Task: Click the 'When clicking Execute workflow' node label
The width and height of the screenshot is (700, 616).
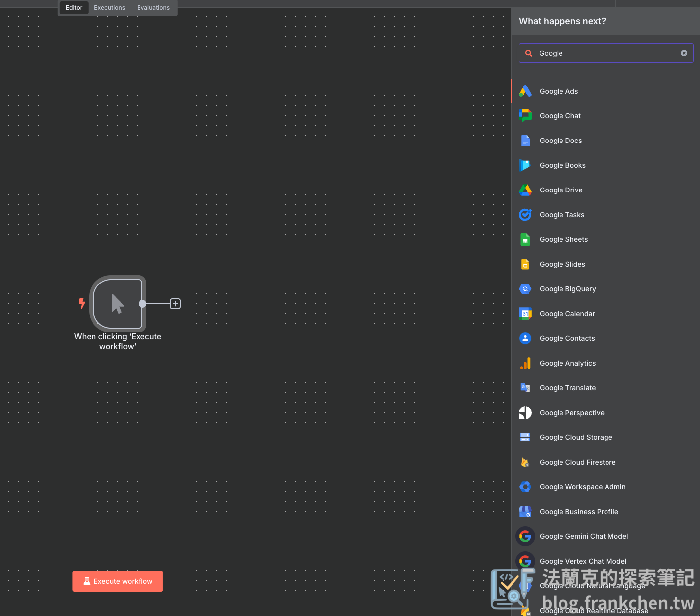Action: pos(118,341)
